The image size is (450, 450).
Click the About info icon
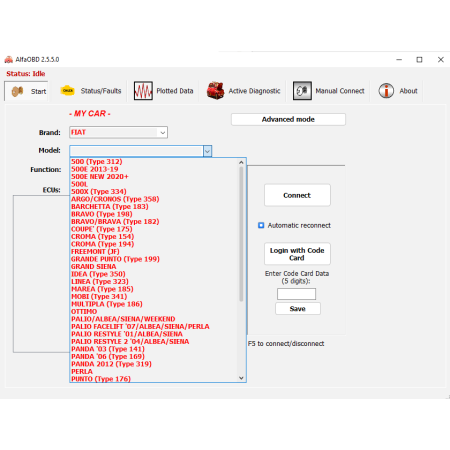(386, 91)
